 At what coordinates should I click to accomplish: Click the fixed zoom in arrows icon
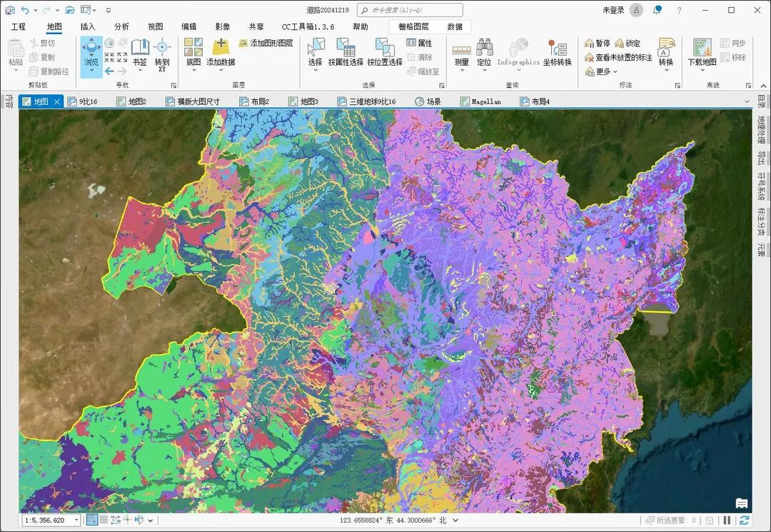(x=109, y=57)
